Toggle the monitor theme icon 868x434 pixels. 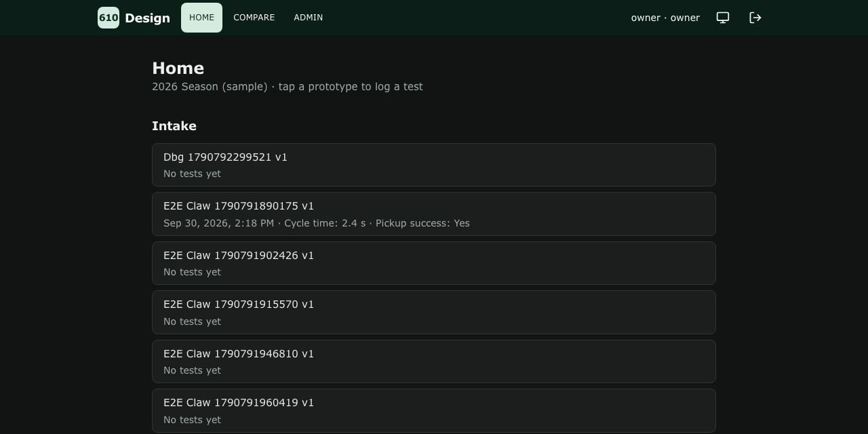723,18
